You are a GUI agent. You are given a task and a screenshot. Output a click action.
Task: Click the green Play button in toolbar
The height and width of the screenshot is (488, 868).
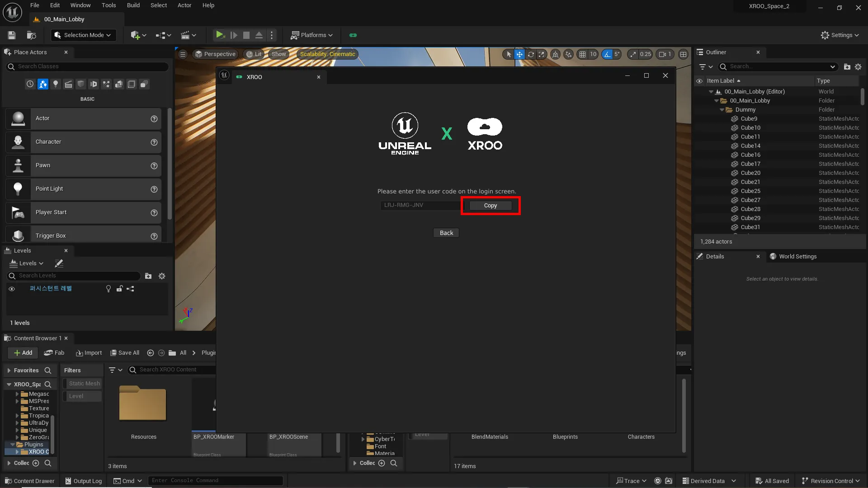click(x=220, y=35)
